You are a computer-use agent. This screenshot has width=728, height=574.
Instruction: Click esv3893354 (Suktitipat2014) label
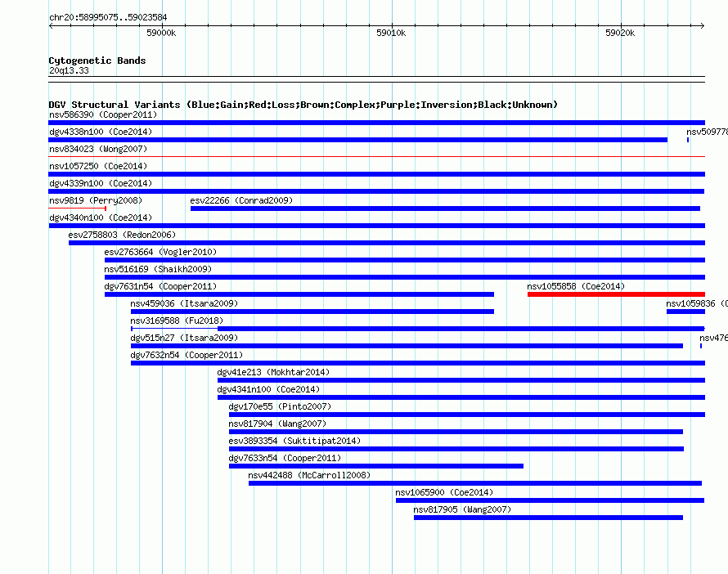294,441
